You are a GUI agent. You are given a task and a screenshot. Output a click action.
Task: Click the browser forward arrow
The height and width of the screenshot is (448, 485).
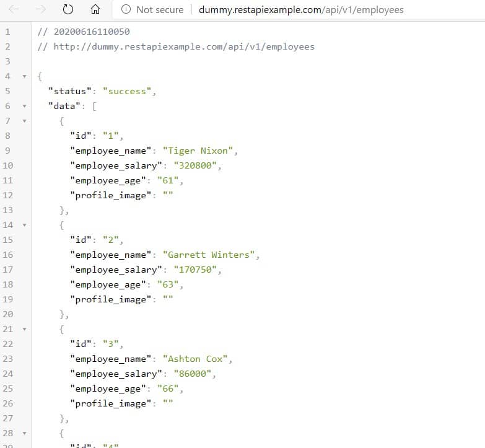click(40, 9)
